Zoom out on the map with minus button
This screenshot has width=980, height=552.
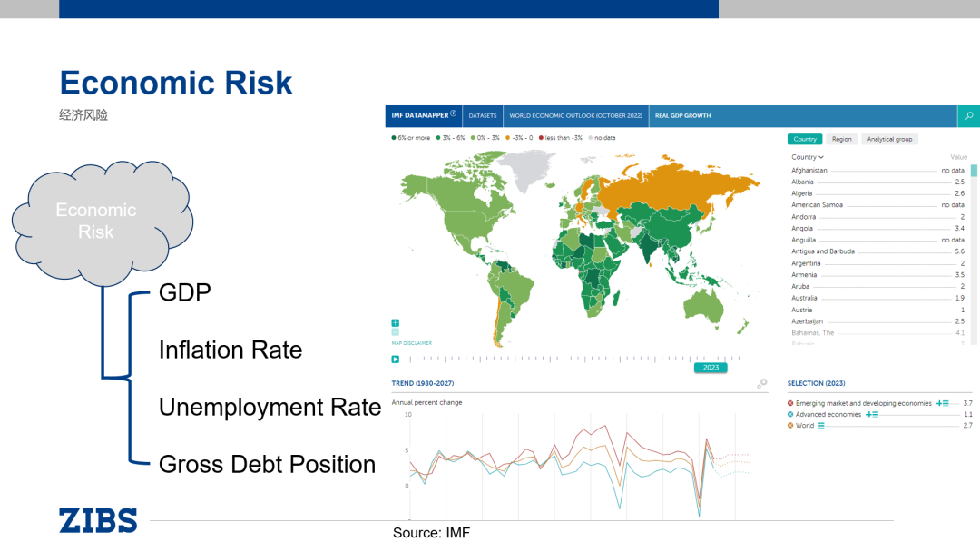pos(395,332)
